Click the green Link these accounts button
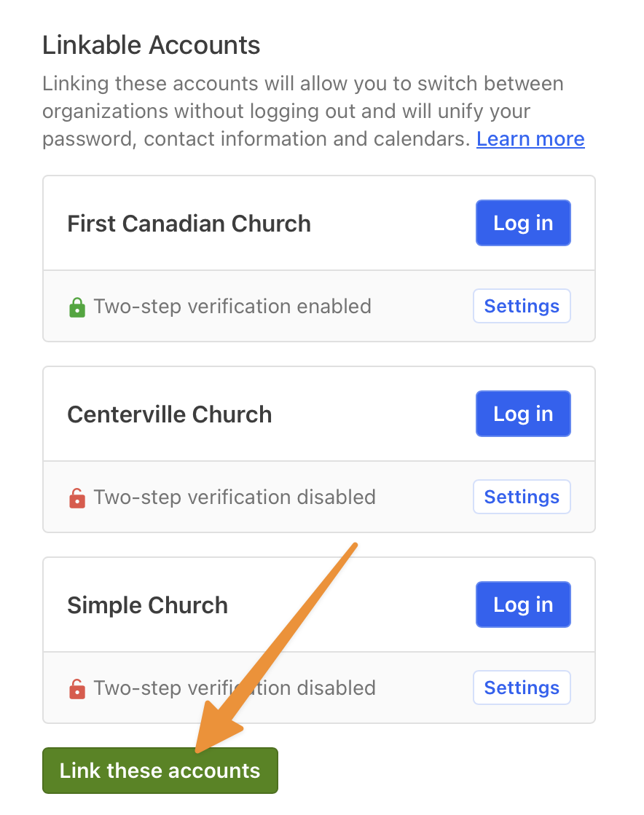Image resolution: width=644 pixels, height=815 pixels. coord(160,771)
